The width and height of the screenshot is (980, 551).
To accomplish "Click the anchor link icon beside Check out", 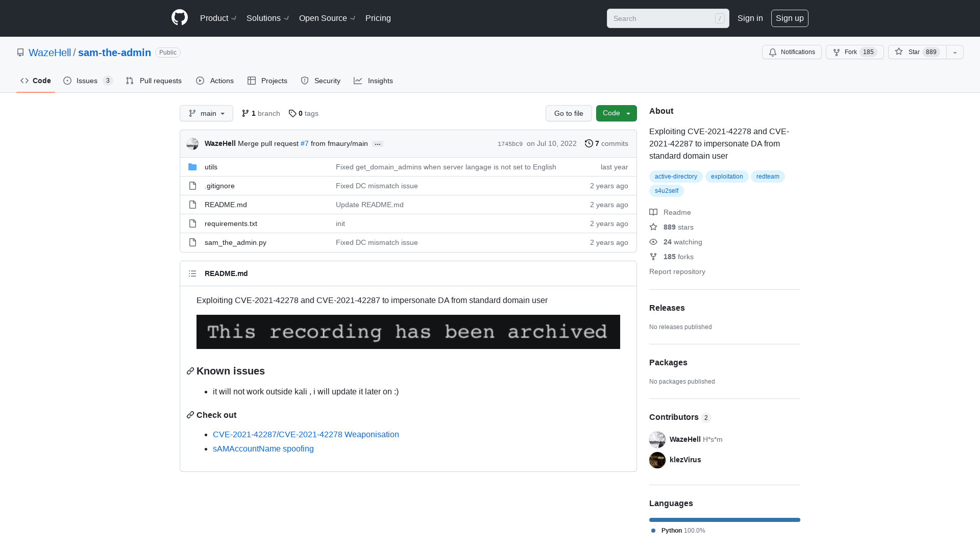I will (x=190, y=415).
